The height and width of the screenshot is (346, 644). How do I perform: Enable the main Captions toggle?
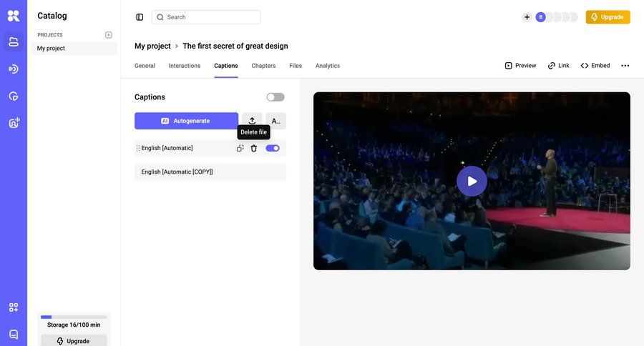click(275, 97)
